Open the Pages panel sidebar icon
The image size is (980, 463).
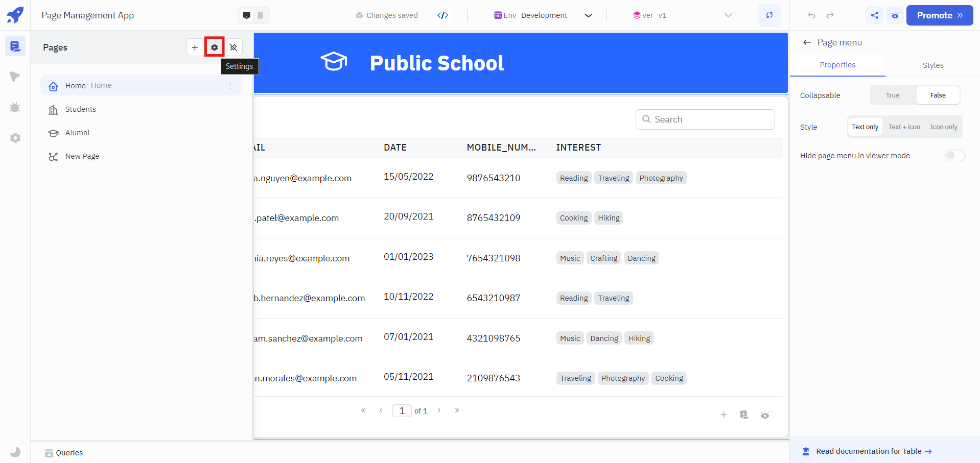(x=15, y=46)
